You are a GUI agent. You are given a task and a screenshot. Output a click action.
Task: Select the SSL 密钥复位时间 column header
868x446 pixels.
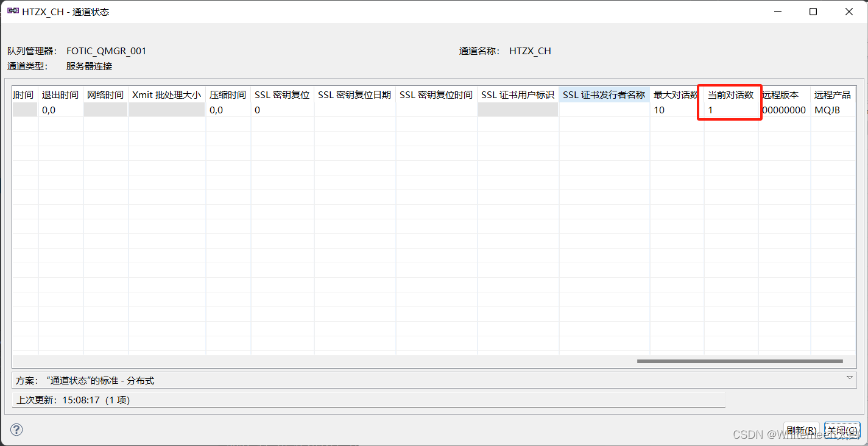coord(436,94)
